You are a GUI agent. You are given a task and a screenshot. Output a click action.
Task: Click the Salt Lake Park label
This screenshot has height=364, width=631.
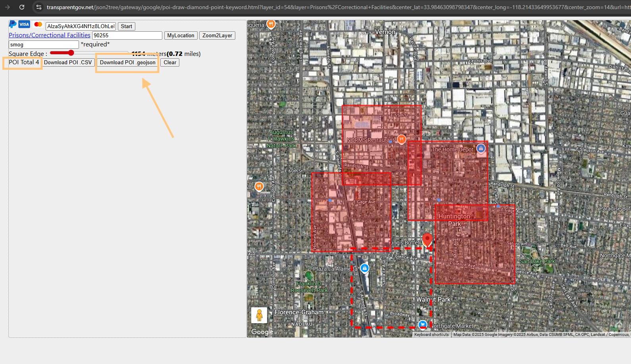click(x=537, y=261)
